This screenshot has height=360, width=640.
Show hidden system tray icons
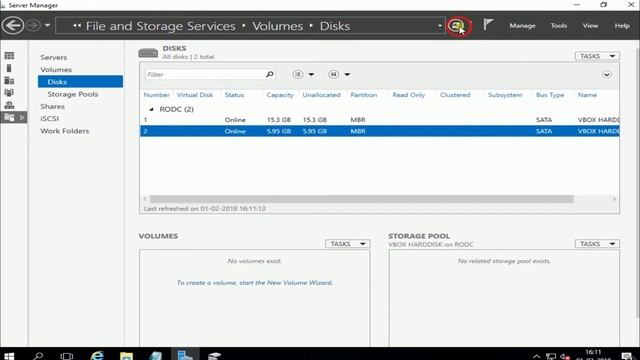[537, 356]
